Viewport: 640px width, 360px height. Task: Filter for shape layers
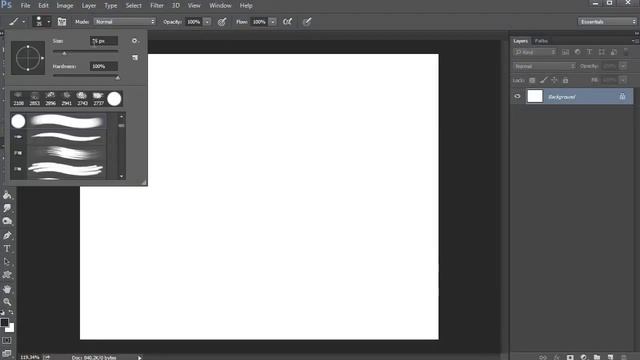point(602,52)
